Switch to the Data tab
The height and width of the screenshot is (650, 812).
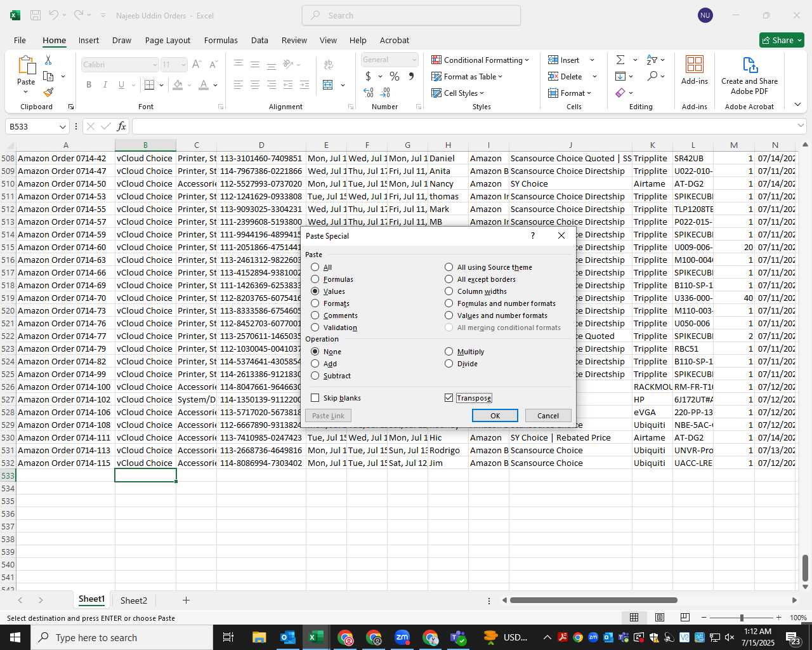tap(259, 40)
